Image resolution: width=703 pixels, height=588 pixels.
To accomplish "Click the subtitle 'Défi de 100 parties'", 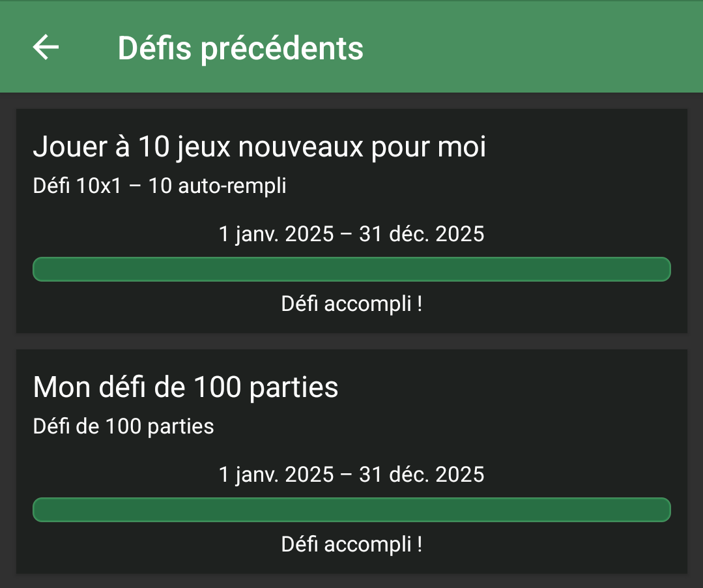I will (x=122, y=426).
